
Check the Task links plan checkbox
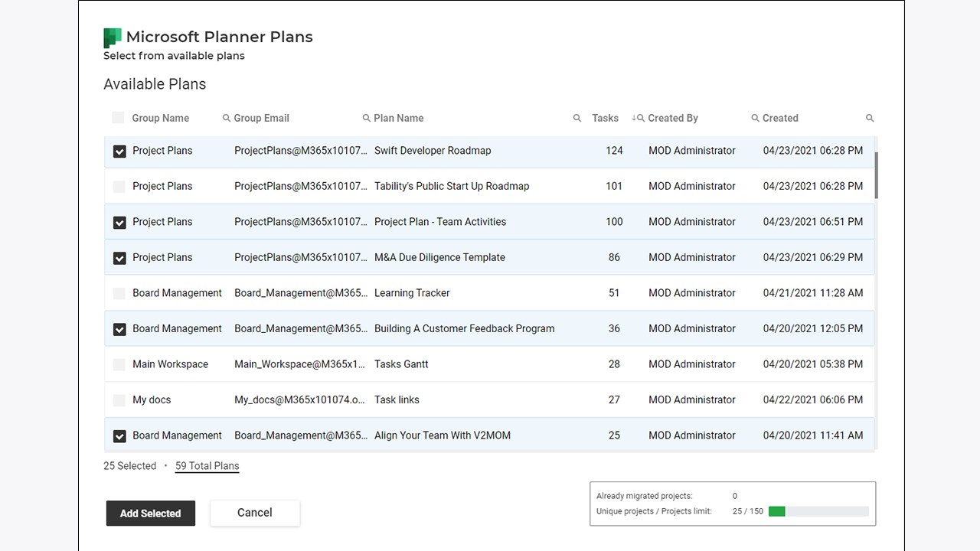119,400
